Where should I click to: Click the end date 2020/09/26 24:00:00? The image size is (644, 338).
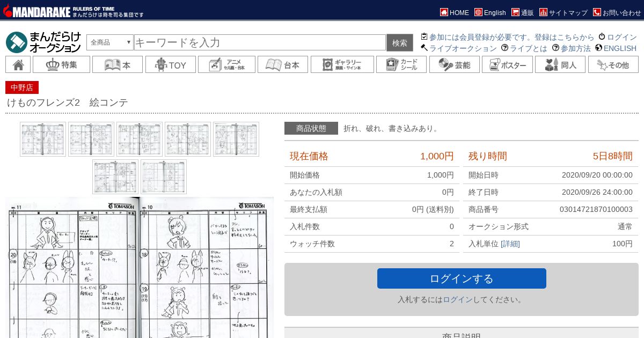point(597,192)
